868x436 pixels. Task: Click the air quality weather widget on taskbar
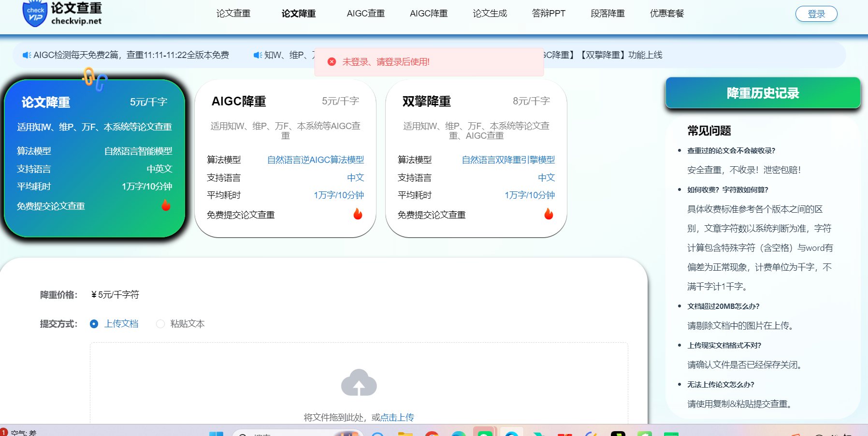tap(19, 432)
